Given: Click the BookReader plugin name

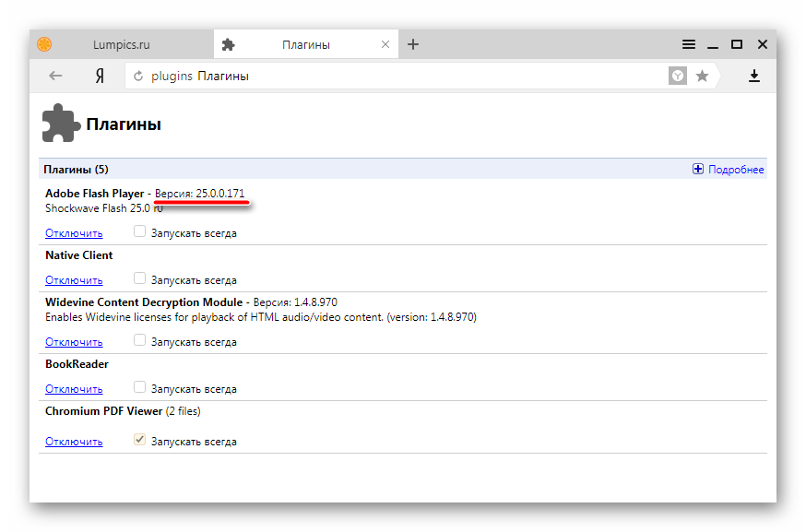Looking at the screenshot, I should pos(77,364).
